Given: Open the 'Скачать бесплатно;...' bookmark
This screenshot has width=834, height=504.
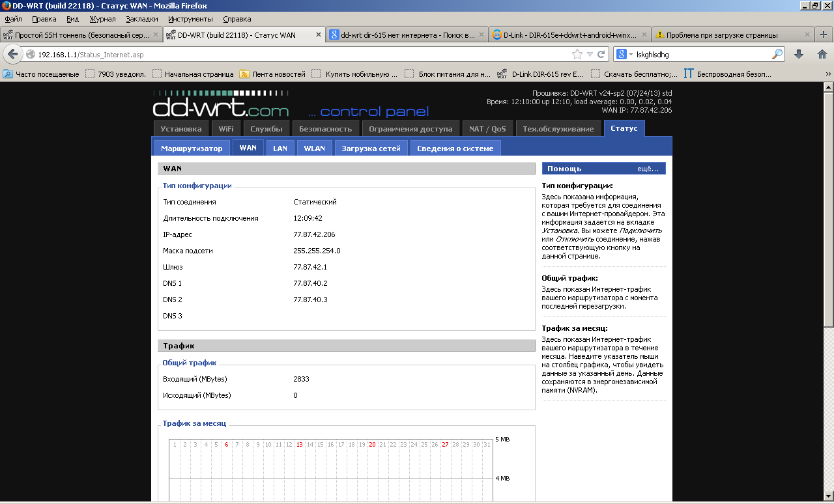Looking at the screenshot, I should coord(634,74).
